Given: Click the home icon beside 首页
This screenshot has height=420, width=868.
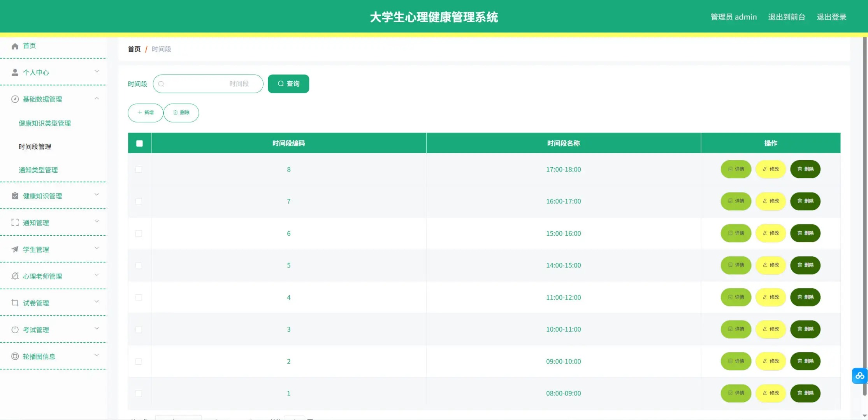Looking at the screenshot, I should click(x=15, y=46).
